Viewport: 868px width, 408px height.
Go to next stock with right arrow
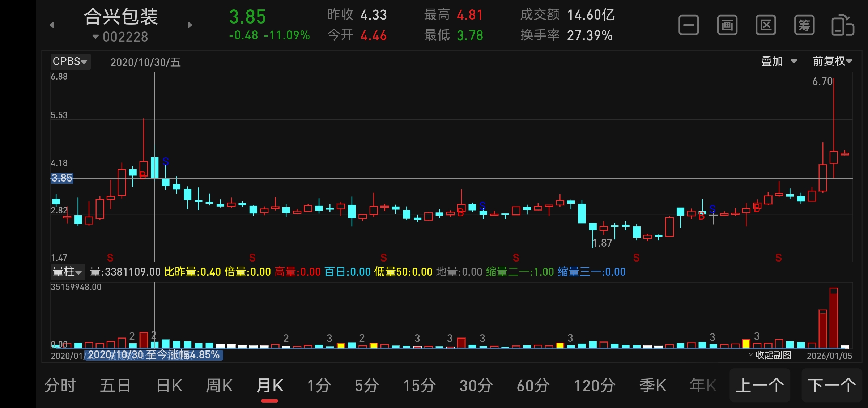(190, 25)
